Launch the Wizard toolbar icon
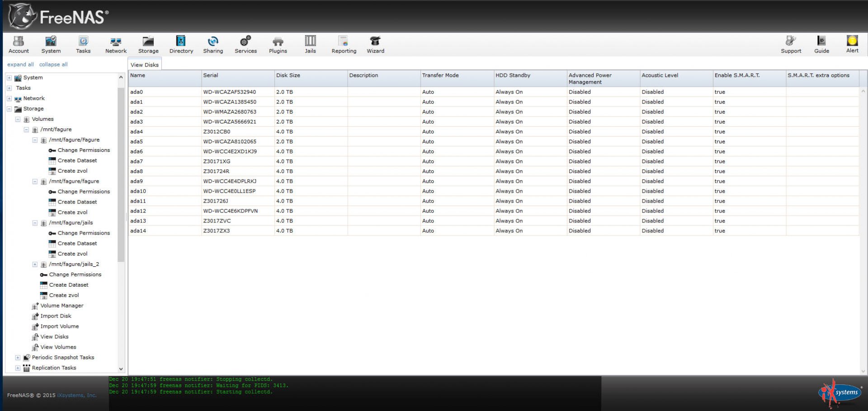The width and height of the screenshot is (868, 411). pos(375,44)
